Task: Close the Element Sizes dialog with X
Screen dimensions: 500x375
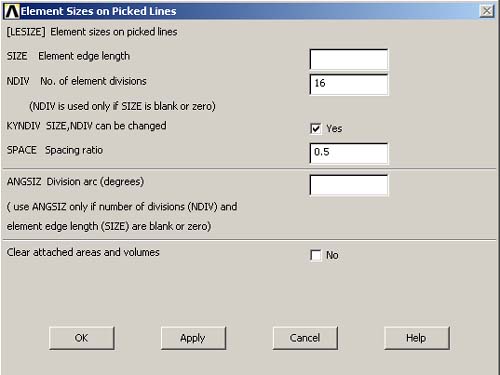Action: pyautogui.click(x=487, y=11)
